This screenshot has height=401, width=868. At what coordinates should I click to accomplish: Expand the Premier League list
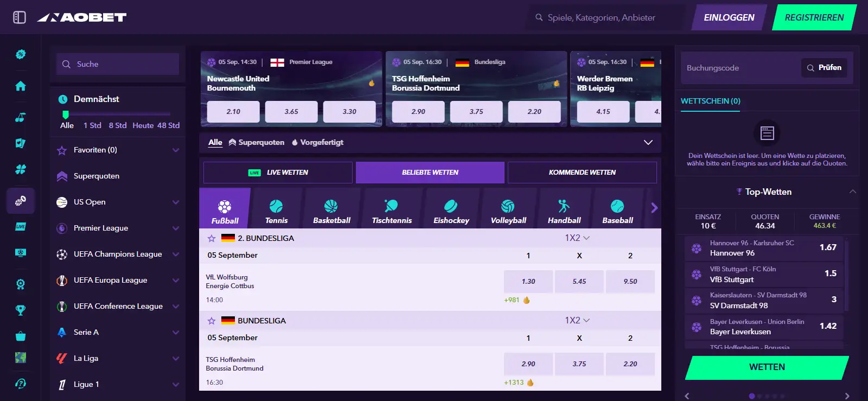pos(176,228)
